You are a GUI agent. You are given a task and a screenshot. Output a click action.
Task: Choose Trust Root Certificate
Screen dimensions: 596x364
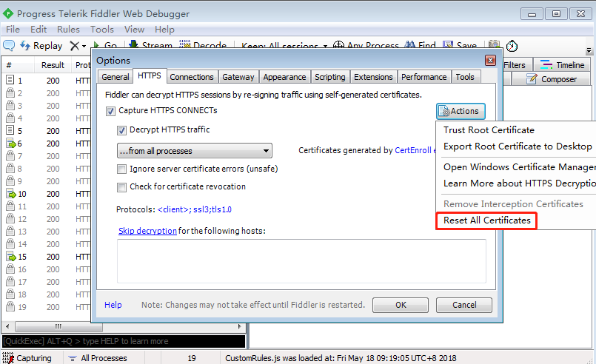[x=489, y=130]
